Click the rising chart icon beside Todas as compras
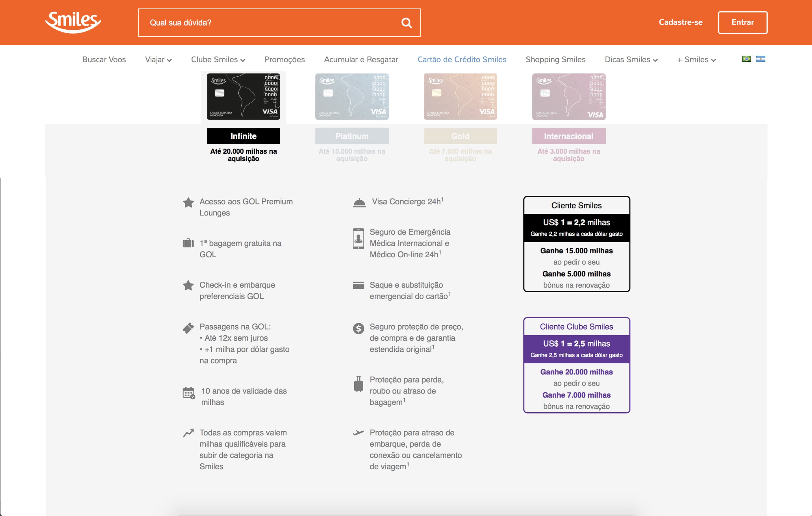The height and width of the screenshot is (516, 812). pyautogui.click(x=188, y=433)
